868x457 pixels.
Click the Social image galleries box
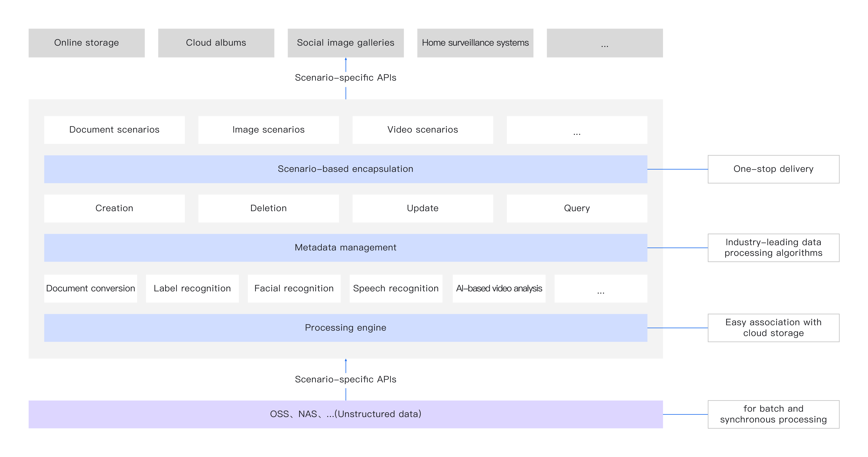click(x=345, y=43)
